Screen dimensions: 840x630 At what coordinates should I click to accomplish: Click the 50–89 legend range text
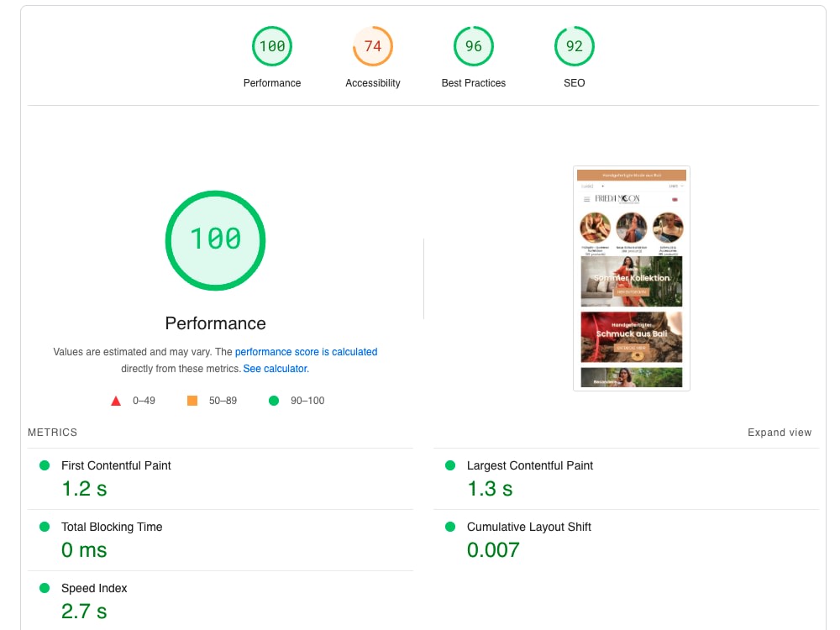[223, 401]
